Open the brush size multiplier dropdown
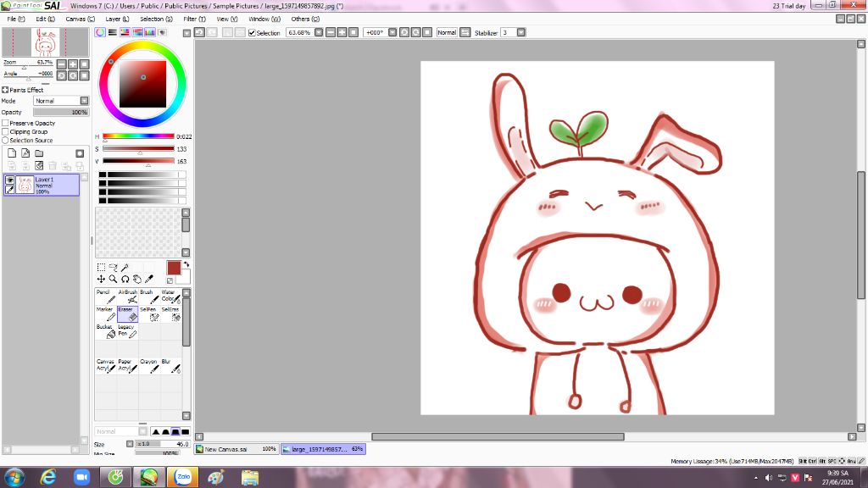Screen dimensions: 868x488 [130, 444]
